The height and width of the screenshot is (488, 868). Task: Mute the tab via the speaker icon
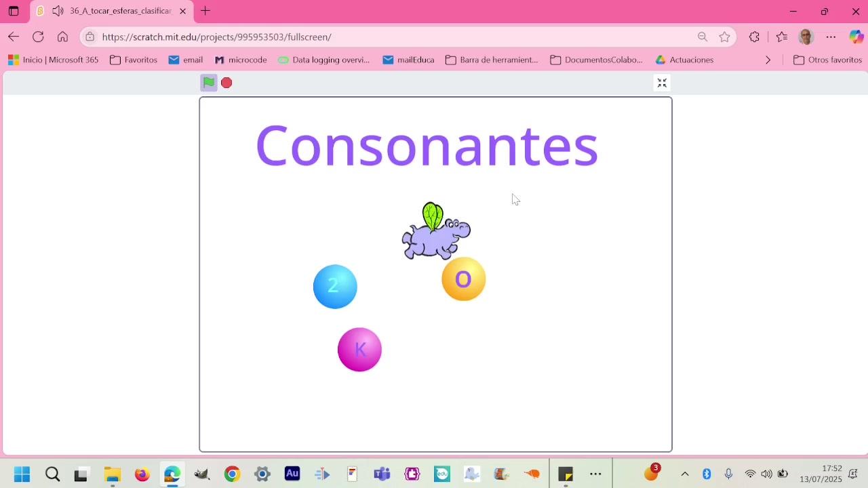[x=58, y=11]
